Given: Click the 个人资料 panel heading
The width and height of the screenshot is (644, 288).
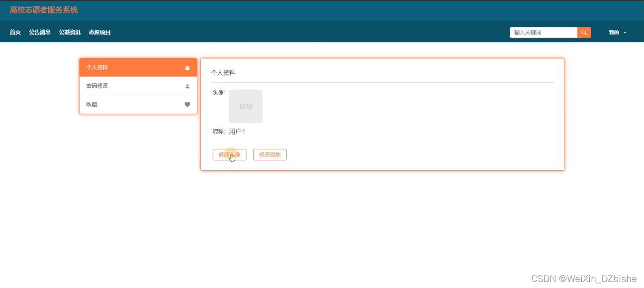Looking at the screenshot, I should [x=223, y=72].
